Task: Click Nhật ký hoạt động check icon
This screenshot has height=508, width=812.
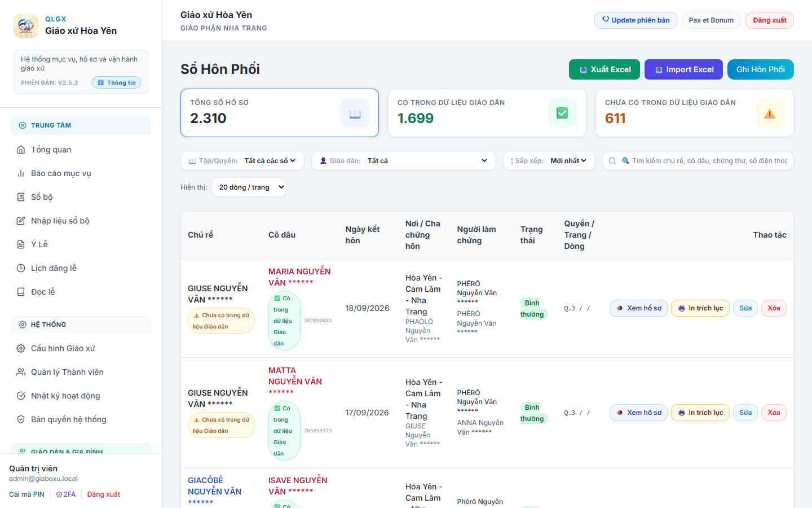Action: click(x=21, y=396)
